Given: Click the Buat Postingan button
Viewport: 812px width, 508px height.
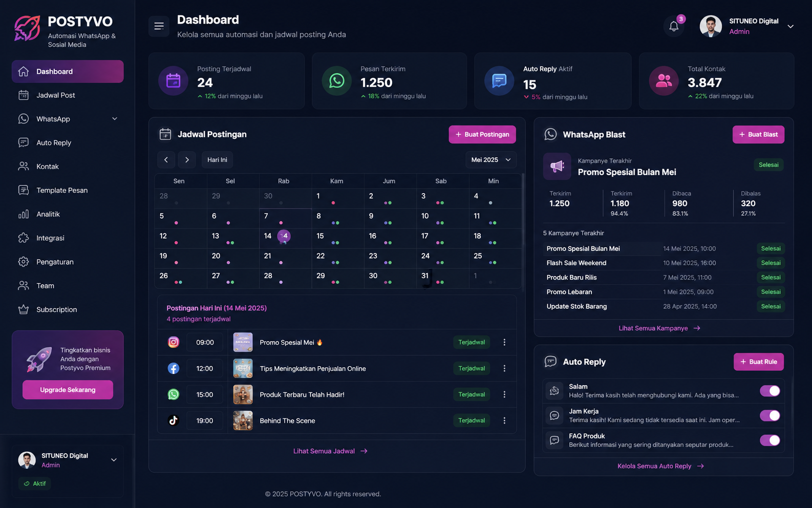Looking at the screenshot, I should pyautogui.click(x=482, y=134).
